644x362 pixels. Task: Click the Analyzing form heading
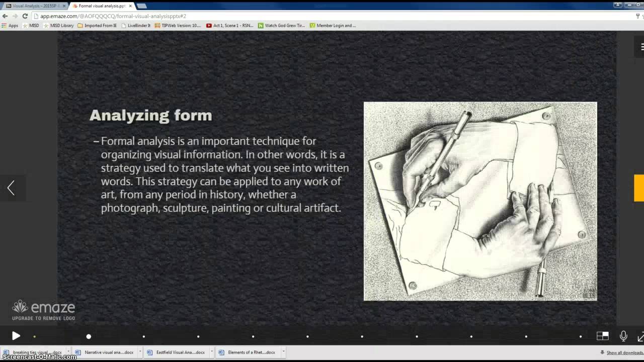pos(150,115)
